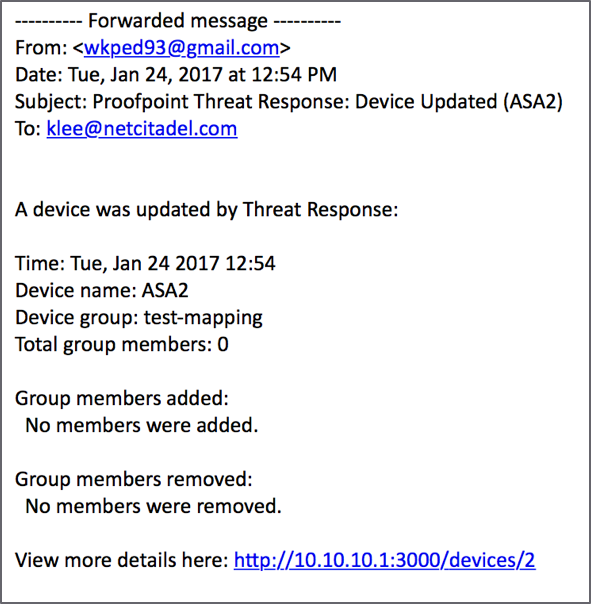Click the 'View more details here:' label

click(122, 560)
